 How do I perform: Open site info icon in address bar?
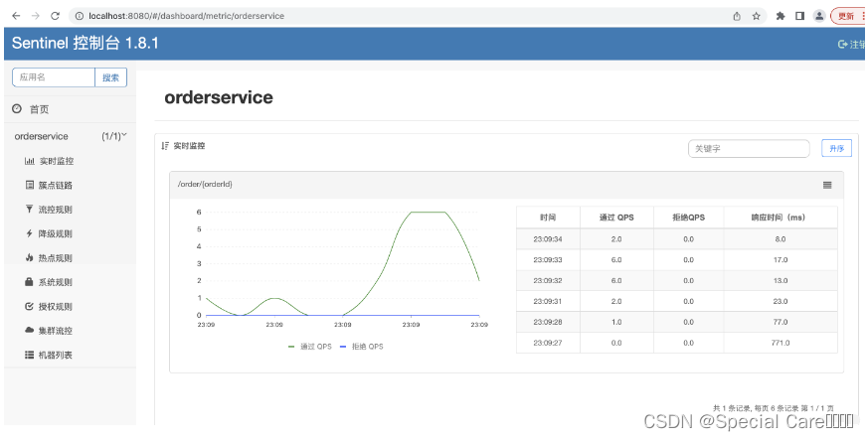tap(80, 16)
